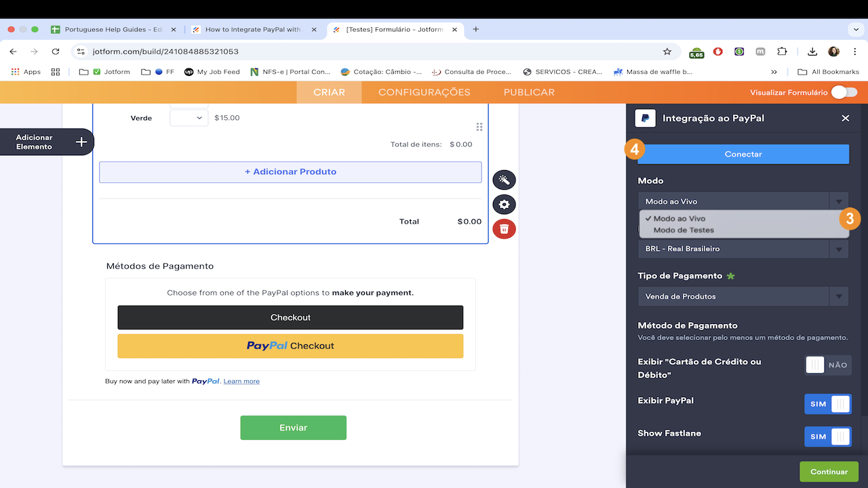Click the red extension icon in the toolbar

717,52
